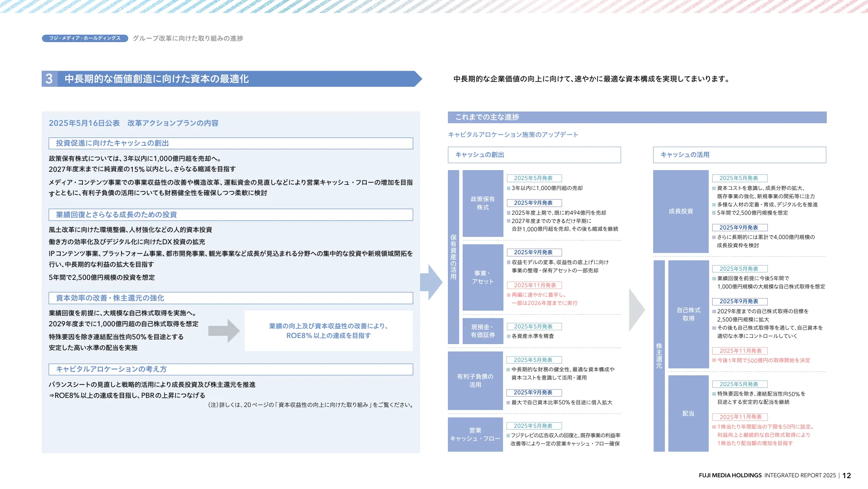Select box heading 投資促進に向けたキャッシュの創出
868x489 pixels.
(x=230, y=143)
